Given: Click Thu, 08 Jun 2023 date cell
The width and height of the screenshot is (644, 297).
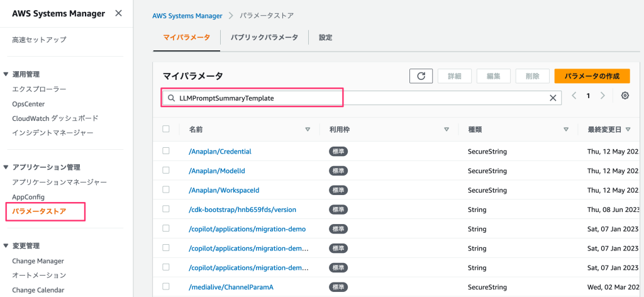Looking at the screenshot, I should point(614,210).
